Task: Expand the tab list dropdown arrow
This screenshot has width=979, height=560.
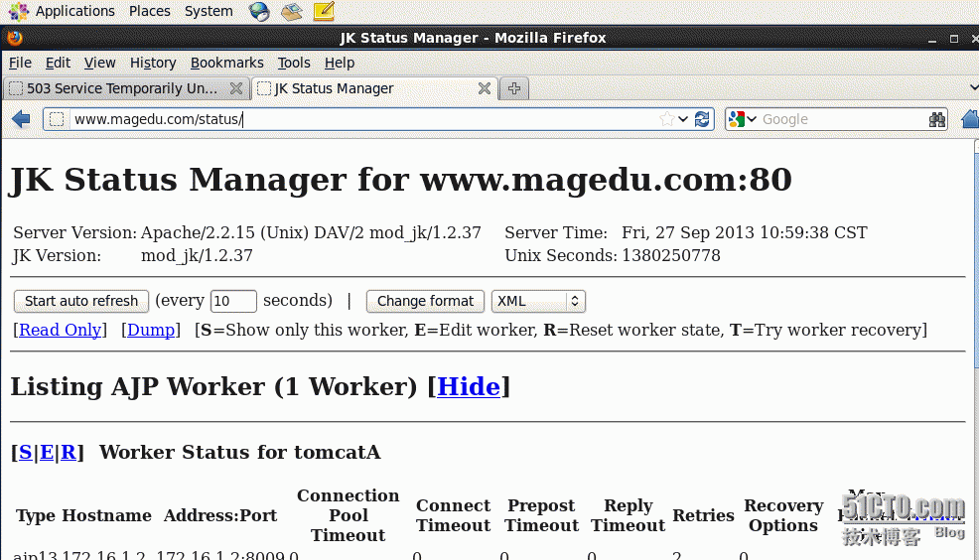Action: (974, 88)
